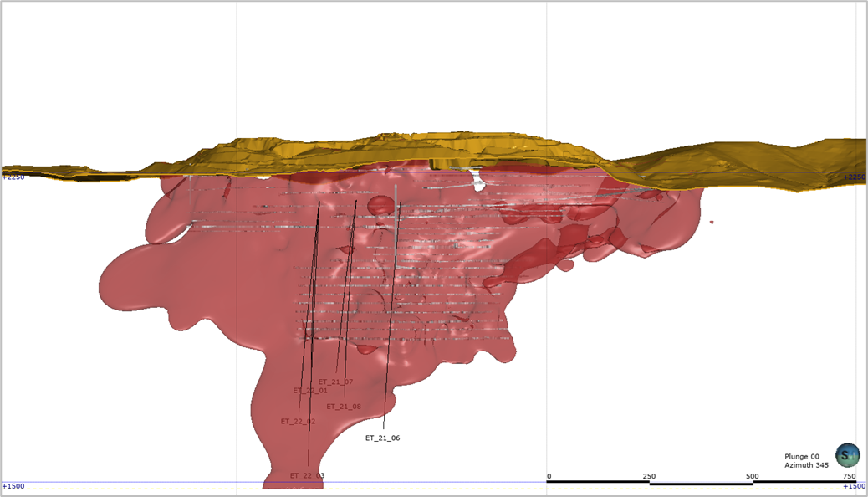Click the 250 mark on scale bar

[x=649, y=477]
